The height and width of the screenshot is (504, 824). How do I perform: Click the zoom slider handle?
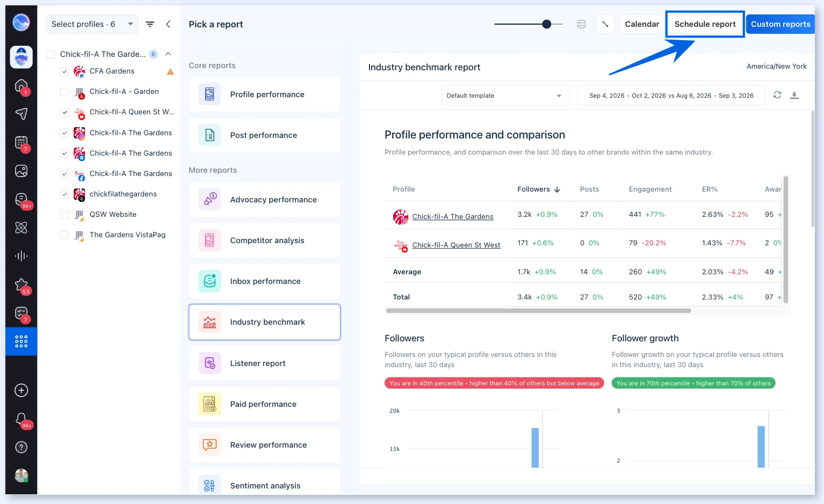tap(547, 24)
